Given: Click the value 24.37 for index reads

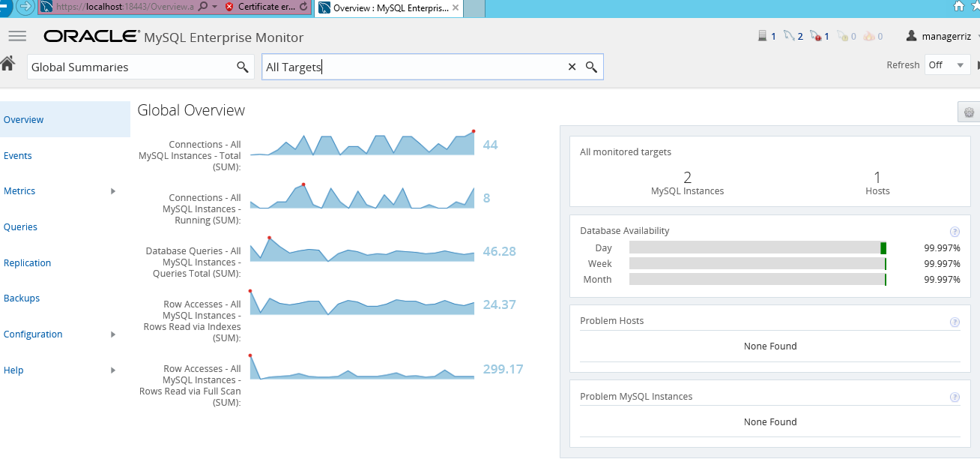Looking at the screenshot, I should coord(500,304).
